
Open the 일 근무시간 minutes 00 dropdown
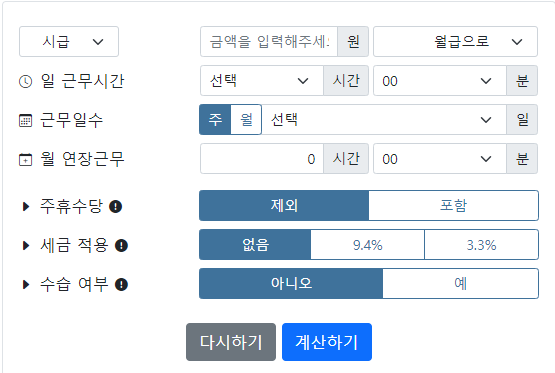(x=440, y=81)
